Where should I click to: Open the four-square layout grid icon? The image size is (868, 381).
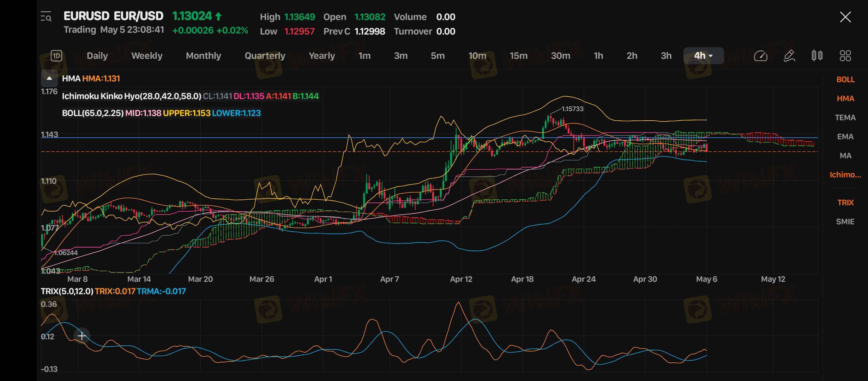click(x=845, y=56)
